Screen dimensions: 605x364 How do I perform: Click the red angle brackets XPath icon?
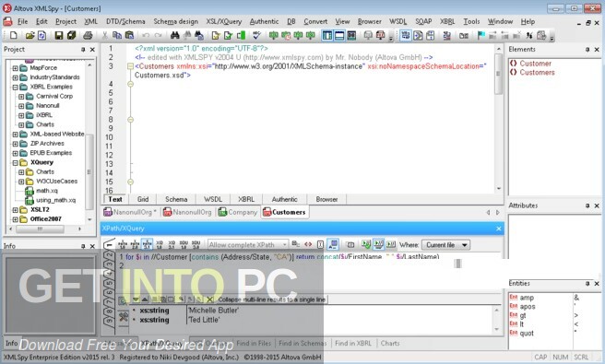pyautogui.click(x=308, y=244)
